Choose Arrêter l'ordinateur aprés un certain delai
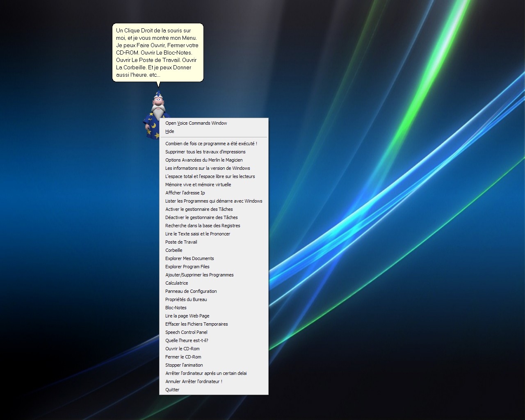The width and height of the screenshot is (525, 420). [x=214, y=373]
